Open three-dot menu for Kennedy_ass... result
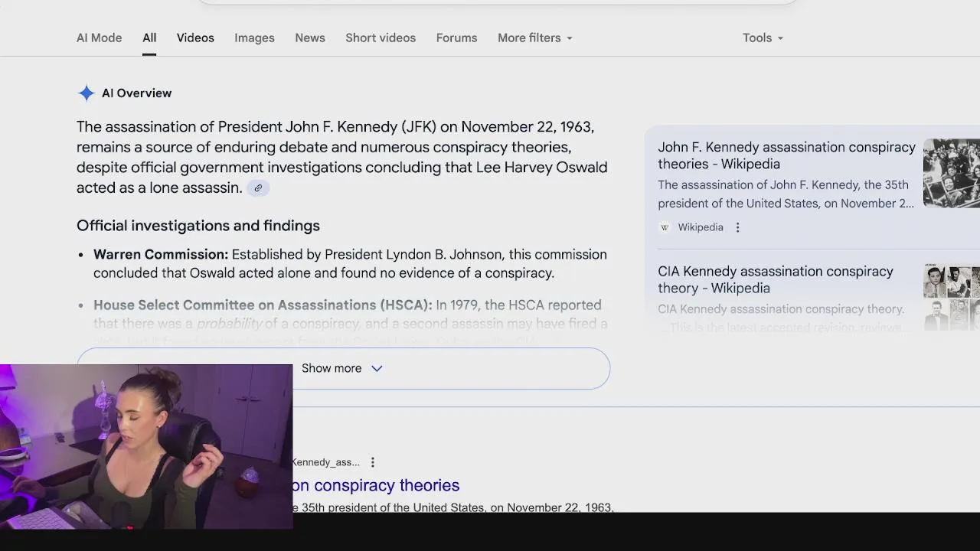This screenshot has width=980, height=551. click(373, 462)
